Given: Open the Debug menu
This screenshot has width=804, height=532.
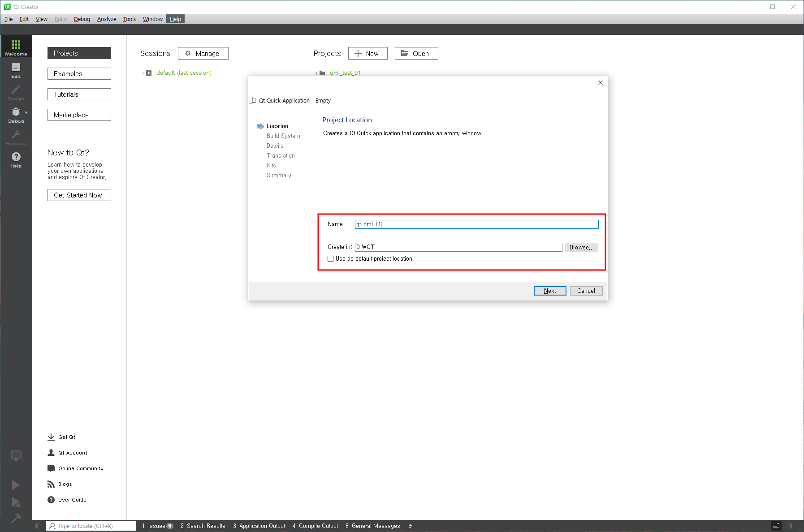Looking at the screenshot, I should pos(82,19).
